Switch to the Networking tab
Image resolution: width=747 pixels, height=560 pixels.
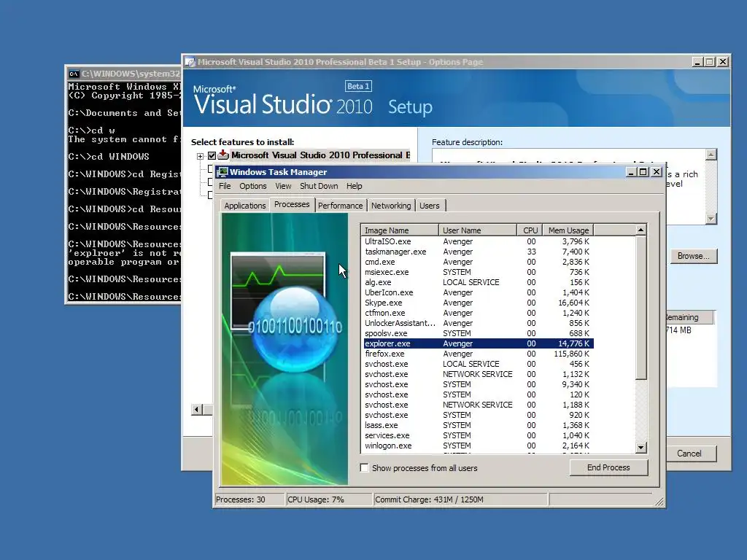391,205
